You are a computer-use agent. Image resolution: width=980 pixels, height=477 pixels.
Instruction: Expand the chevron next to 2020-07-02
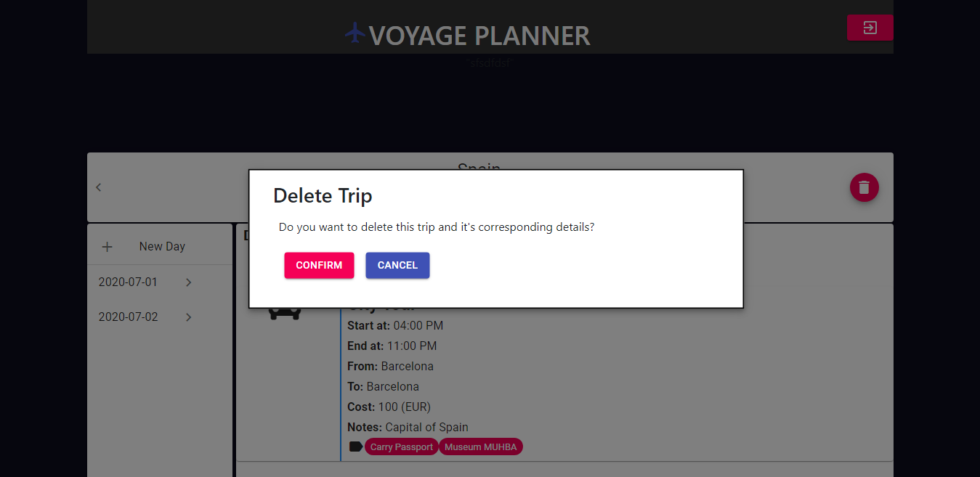(x=188, y=317)
